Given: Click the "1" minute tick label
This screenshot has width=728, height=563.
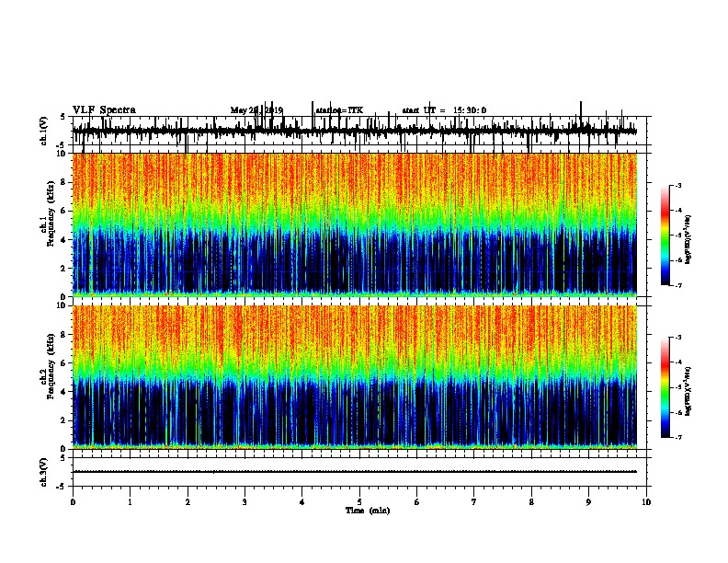Looking at the screenshot, I should coord(130,502).
